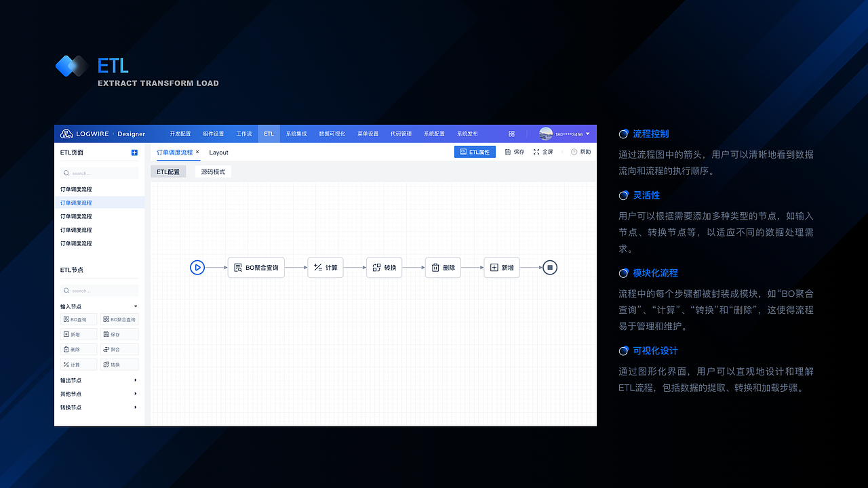Image resolution: width=868 pixels, height=488 pixels.
Task: Pick the 保存 node from the node palette
Action: click(119, 334)
